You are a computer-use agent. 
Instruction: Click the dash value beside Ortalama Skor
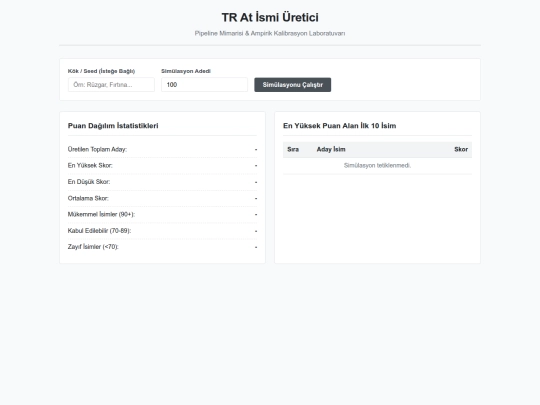256,198
